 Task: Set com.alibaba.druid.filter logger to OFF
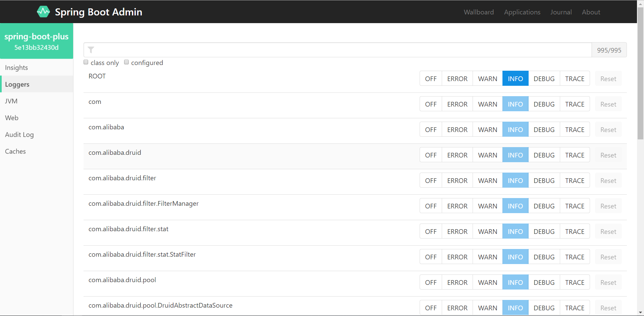(x=431, y=181)
